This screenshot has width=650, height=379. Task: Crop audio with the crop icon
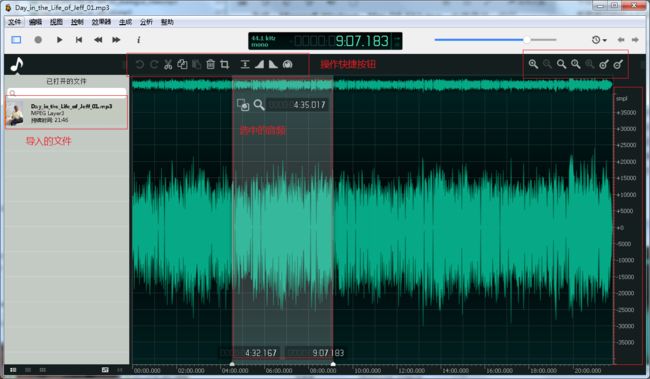(225, 64)
